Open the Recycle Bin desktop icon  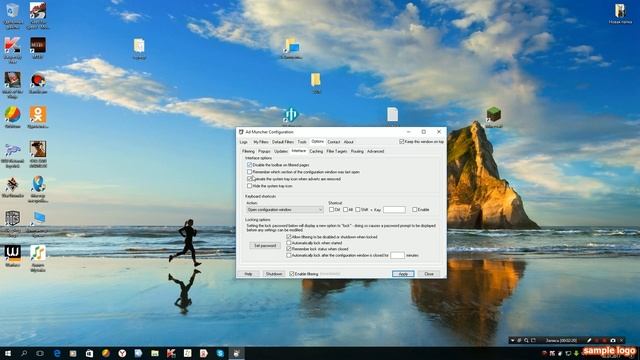click(x=12, y=16)
